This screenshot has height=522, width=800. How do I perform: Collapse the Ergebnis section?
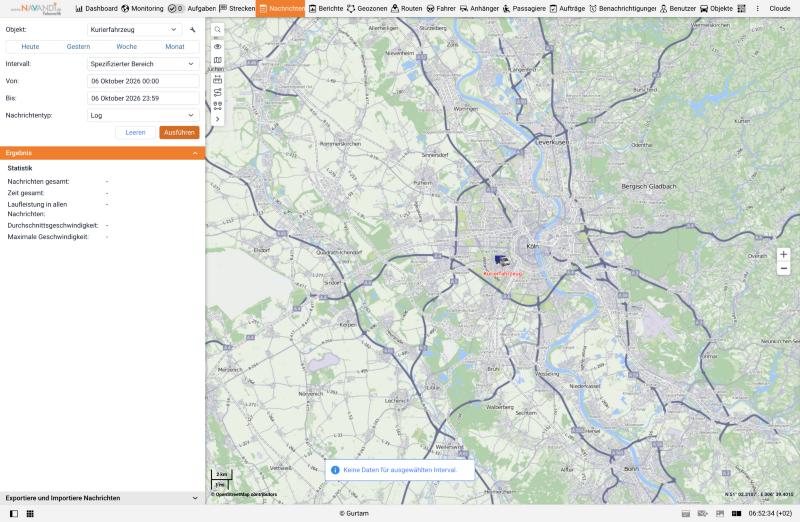point(195,153)
